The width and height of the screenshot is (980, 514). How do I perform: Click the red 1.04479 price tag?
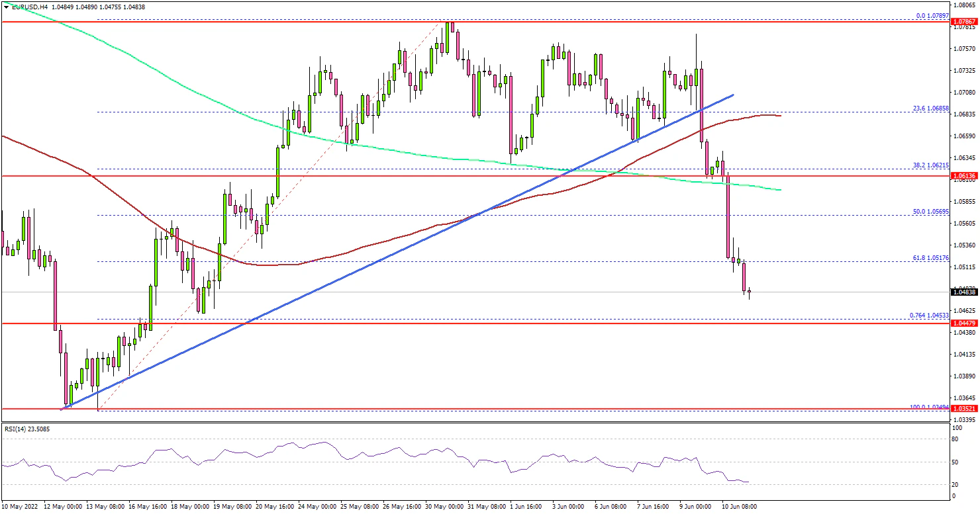pos(962,323)
